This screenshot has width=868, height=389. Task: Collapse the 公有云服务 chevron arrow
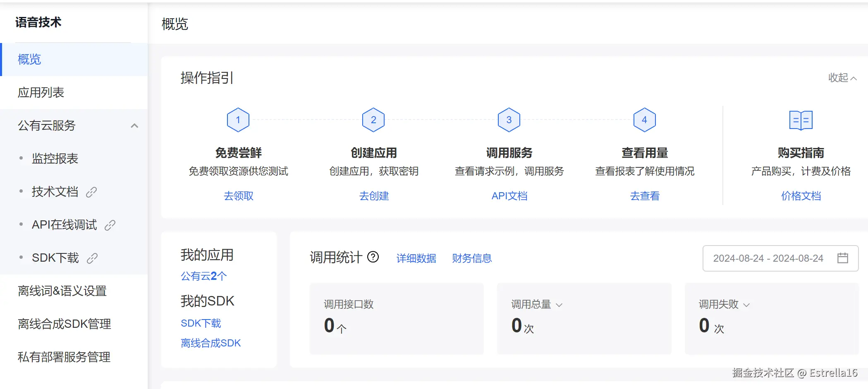click(134, 126)
